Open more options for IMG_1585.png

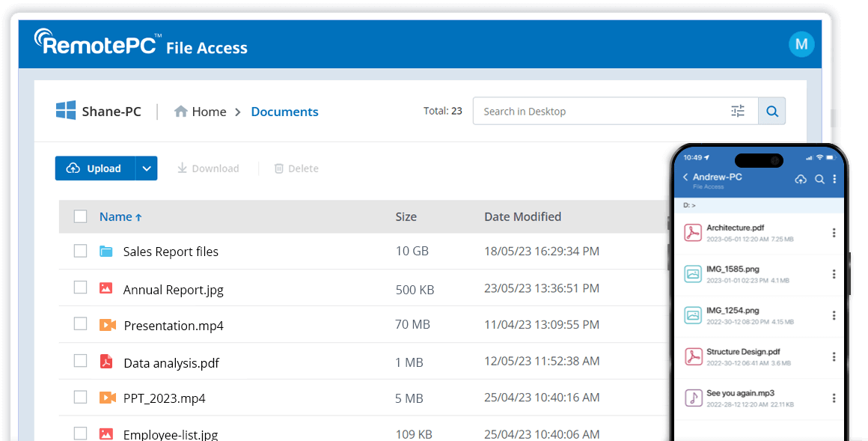coord(834,274)
